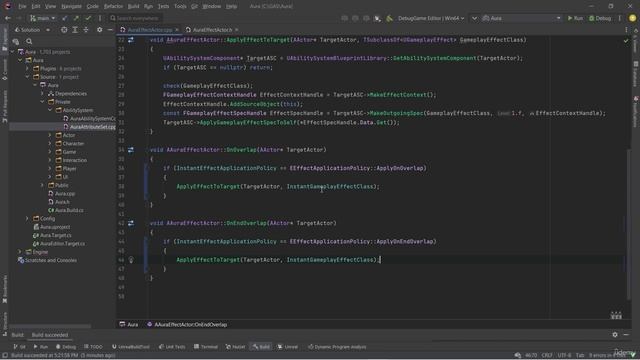This screenshot has height=360, width=640.
Task: Open the File menu
Action: (22, 6)
